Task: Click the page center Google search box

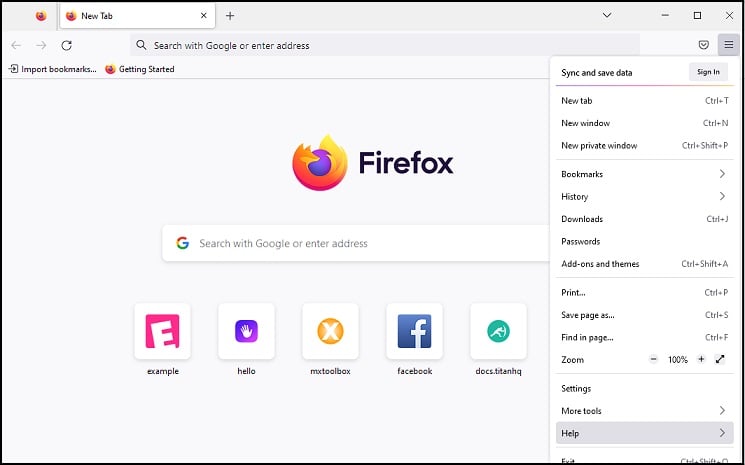Action: (x=355, y=243)
